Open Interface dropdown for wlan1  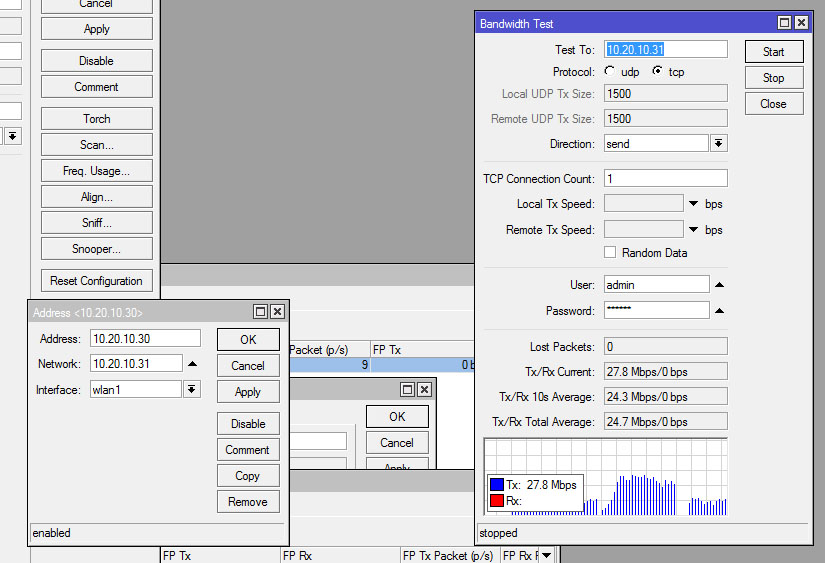pos(192,389)
